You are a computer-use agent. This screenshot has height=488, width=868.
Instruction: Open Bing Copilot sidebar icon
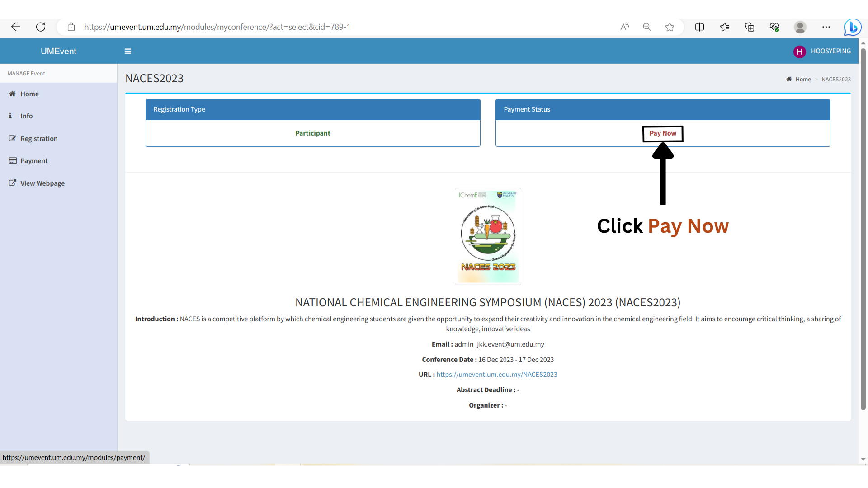click(x=853, y=27)
